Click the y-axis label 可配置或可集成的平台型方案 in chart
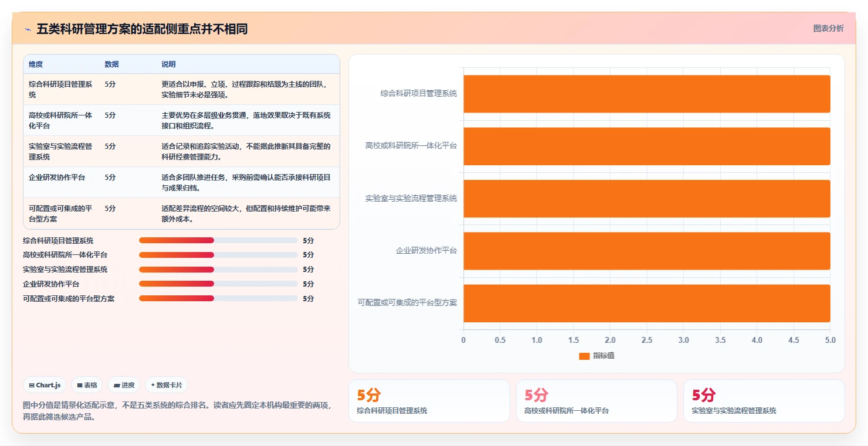 click(408, 303)
